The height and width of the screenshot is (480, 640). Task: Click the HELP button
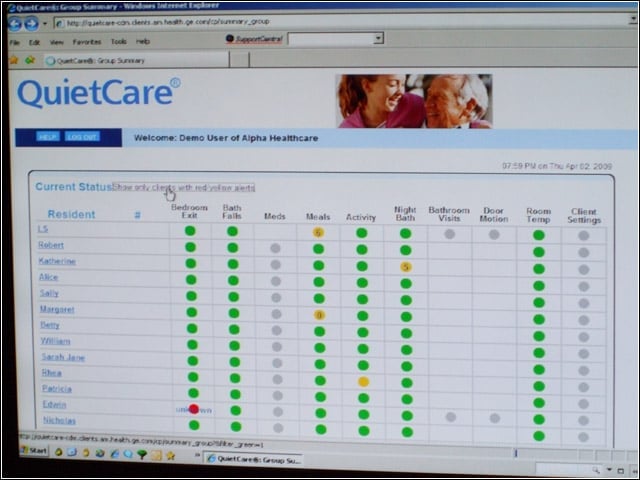48,136
